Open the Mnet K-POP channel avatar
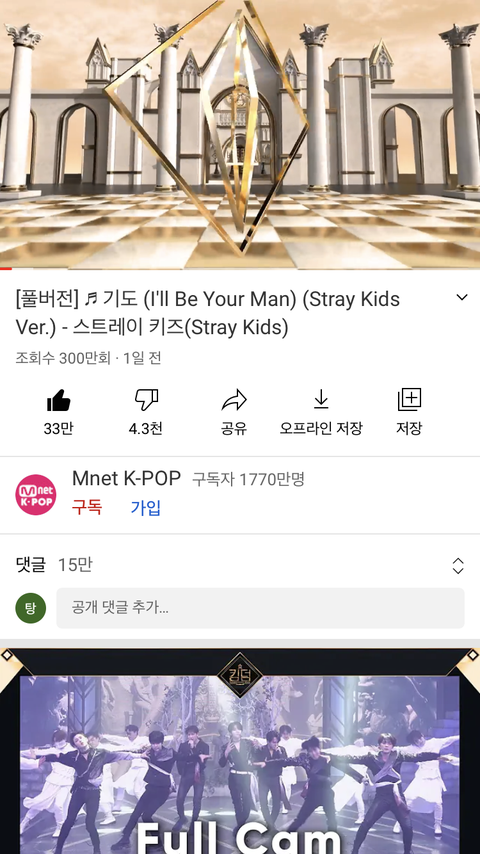The width and height of the screenshot is (480, 854). pos(35,495)
